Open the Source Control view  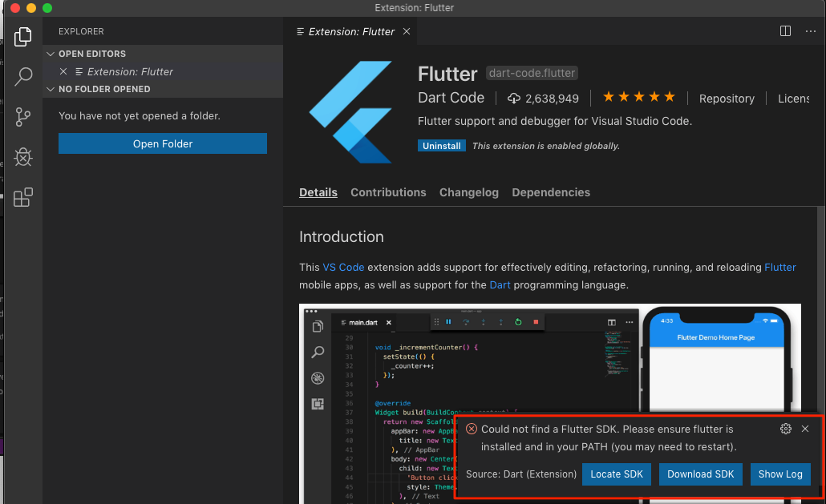[x=22, y=117]
